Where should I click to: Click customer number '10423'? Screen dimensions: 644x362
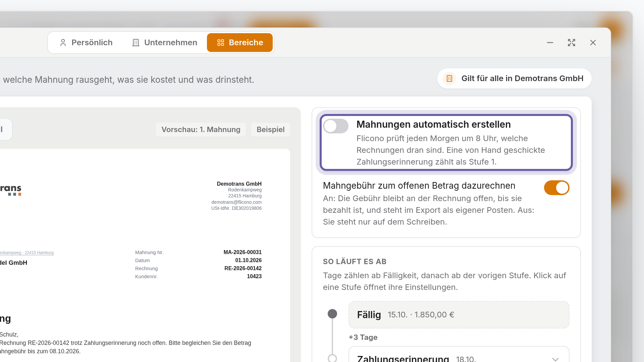tap(254, 276)
